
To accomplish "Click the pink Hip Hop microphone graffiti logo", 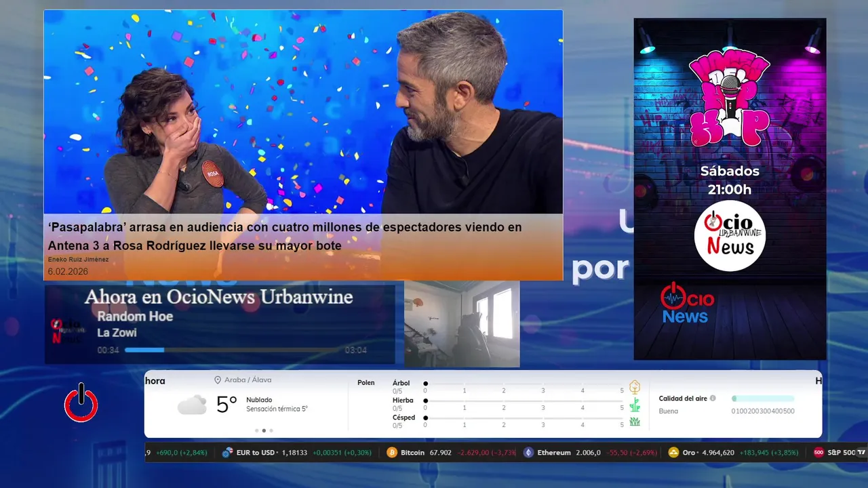I will [x=730, y=100].
